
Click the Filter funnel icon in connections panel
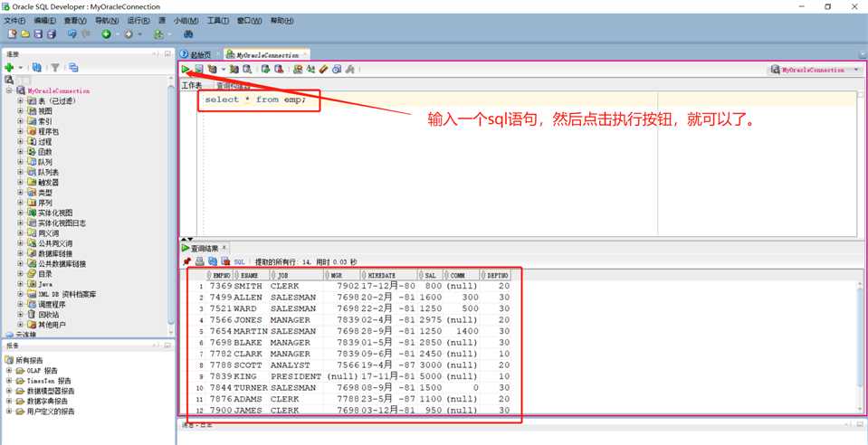coord(55,68)
